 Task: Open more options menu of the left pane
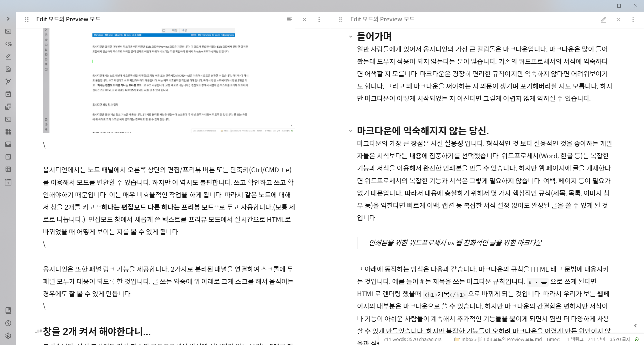tap(319, 20)
